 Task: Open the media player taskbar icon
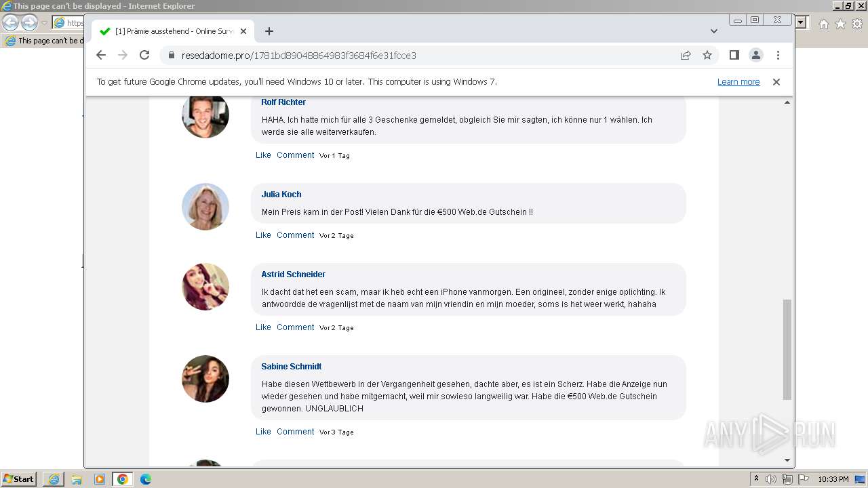(100, 479)
